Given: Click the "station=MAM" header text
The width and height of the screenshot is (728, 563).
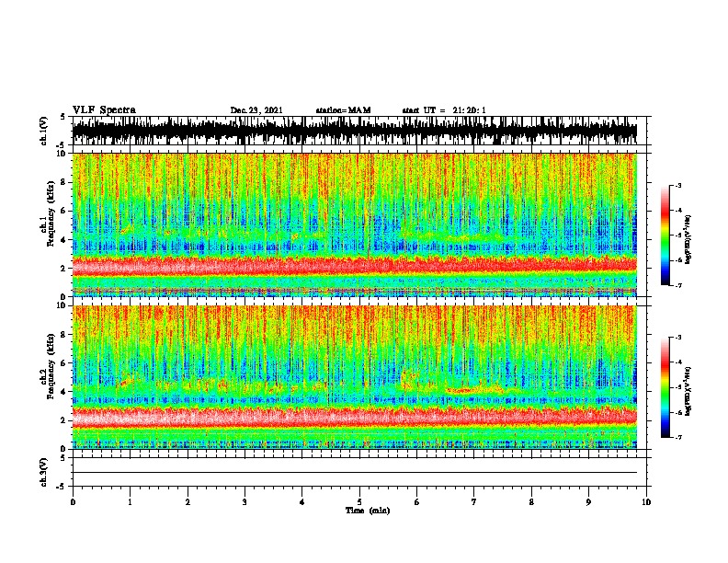Looking at the screenshot, I should pyautogui.click(x=343, y=110).
